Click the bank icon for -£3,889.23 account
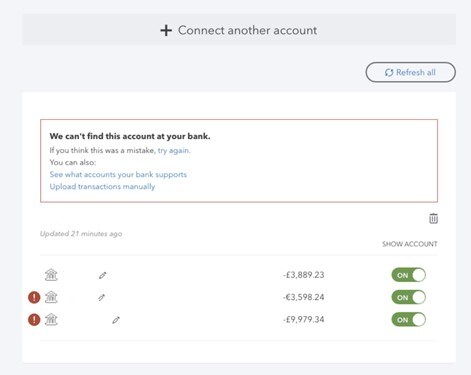This screenshot has width=471, height=375. pyautogui.click(x=51, y=275)
